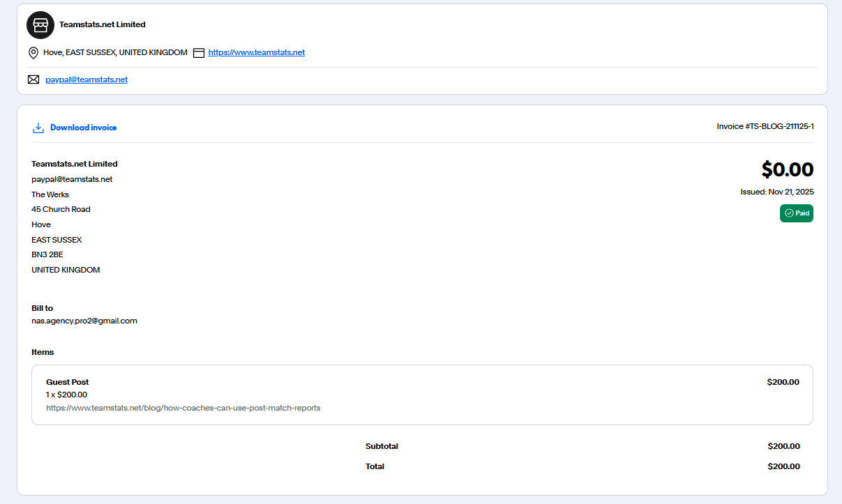Select the Teamstats.net Limited header title
Screen dimensions: 842x504
[x=103, y=24]
